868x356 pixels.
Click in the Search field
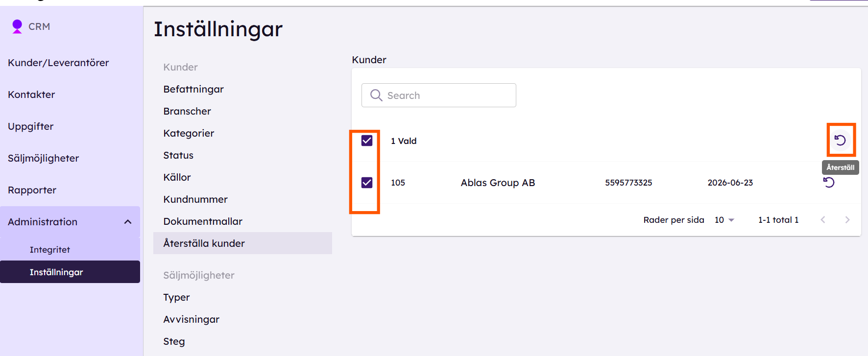439,95
